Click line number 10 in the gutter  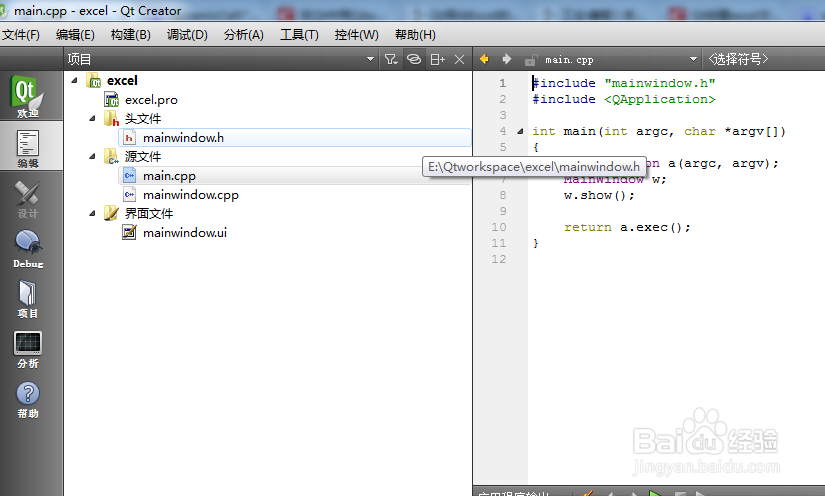tap(498, 227)
